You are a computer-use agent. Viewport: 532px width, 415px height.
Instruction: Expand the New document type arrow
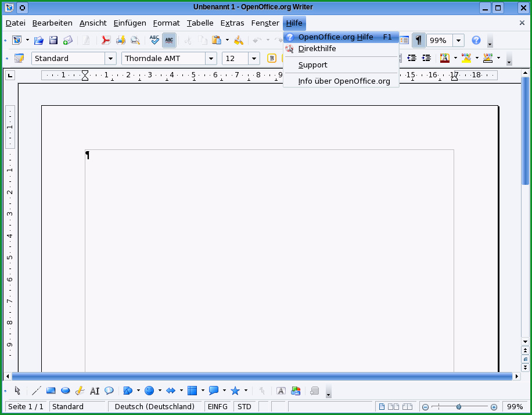tap(27, 41)
